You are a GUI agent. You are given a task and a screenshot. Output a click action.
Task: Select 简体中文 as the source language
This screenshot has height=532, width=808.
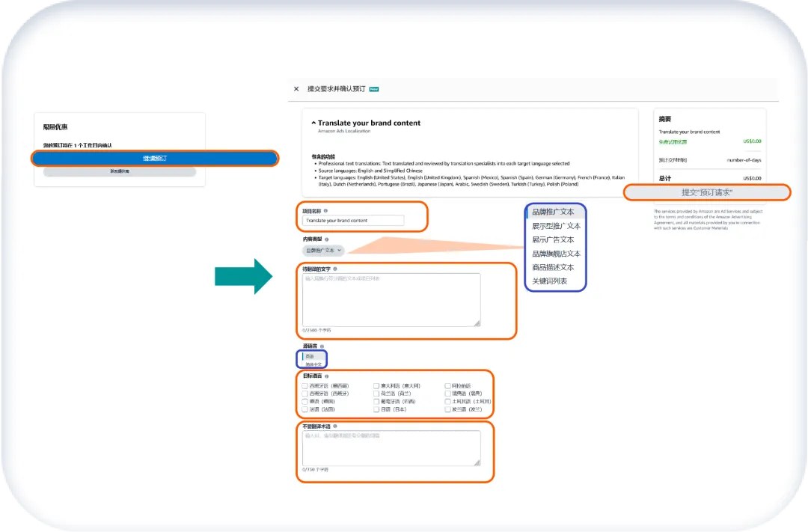pyautogui.click(x=313, y=364)
